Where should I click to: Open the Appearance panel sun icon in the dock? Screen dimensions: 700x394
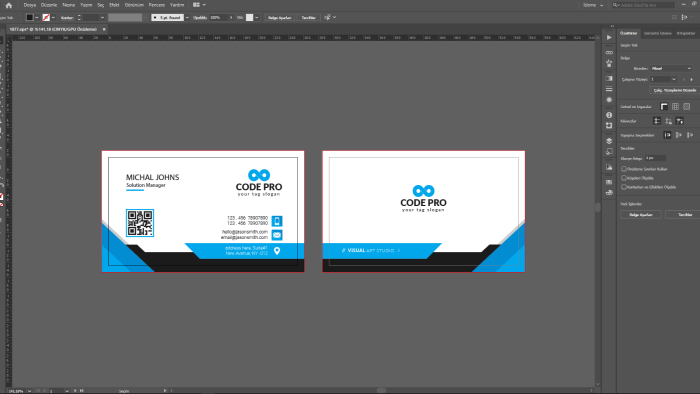pyautogui.click(x=609, y=100)
